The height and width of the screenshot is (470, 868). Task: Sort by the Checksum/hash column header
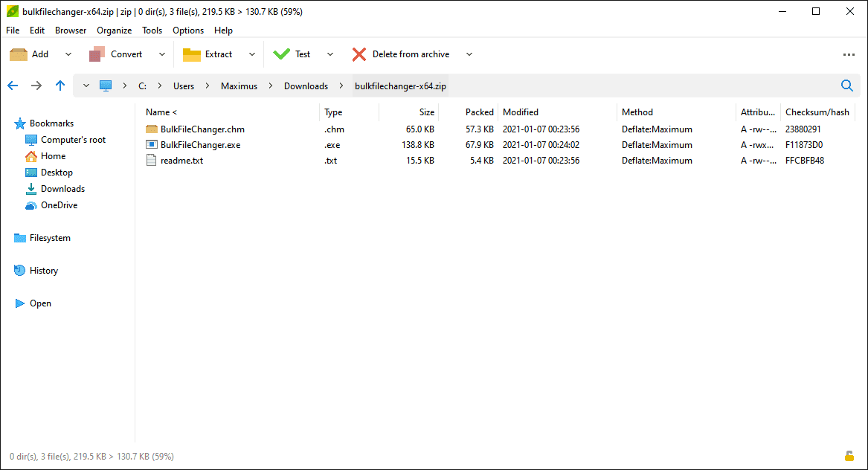pyautogui.click(x=817, y=112)
